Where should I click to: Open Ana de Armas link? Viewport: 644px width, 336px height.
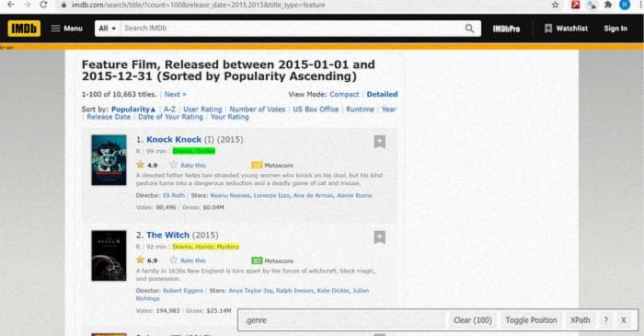click(x=314, y=195)
